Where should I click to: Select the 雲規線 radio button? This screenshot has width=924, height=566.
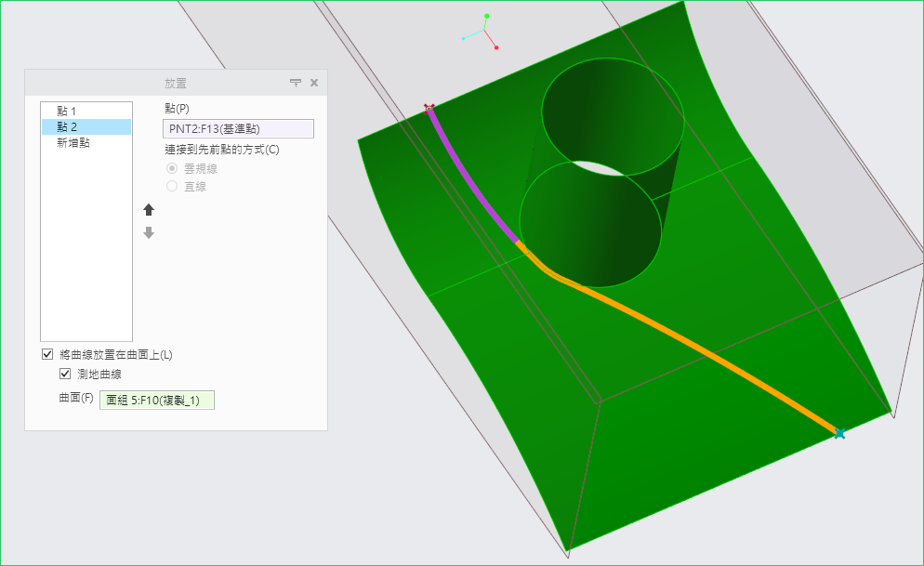[172, 168]
